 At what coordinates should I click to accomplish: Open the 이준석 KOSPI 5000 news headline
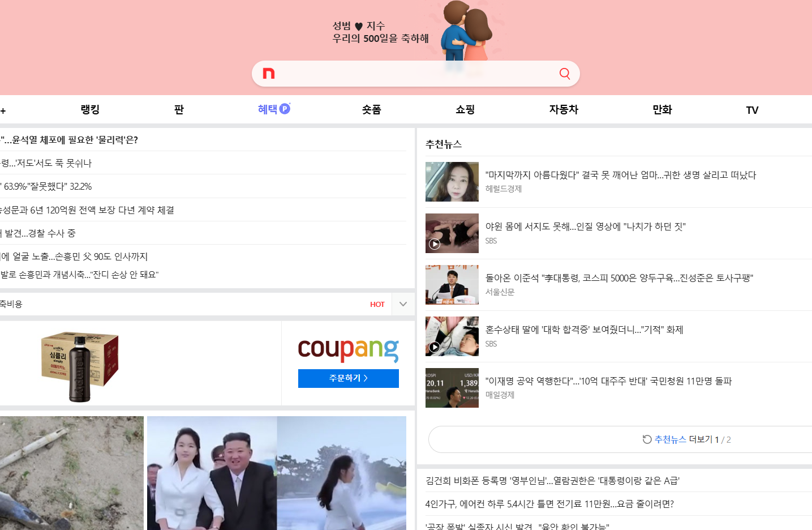[x=619, y=278]
